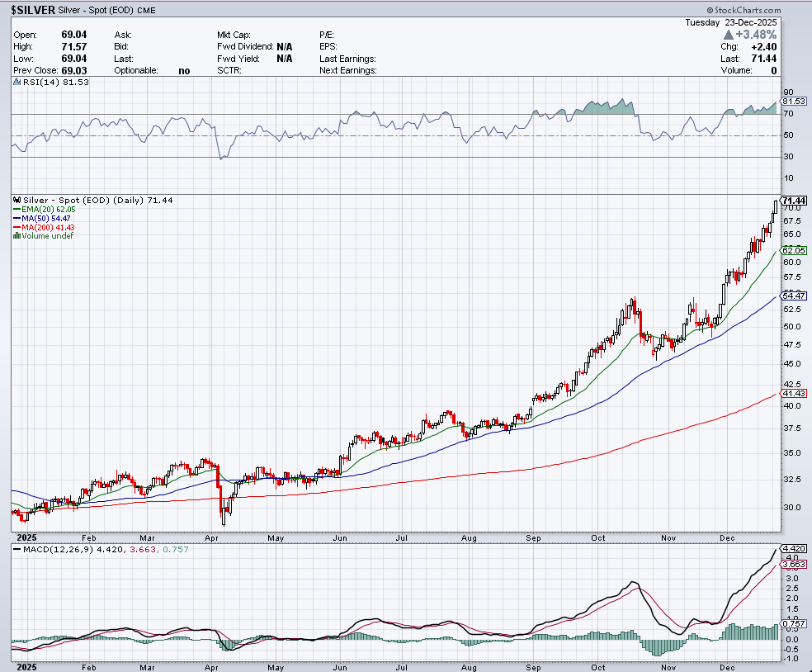The width and height of the screenshot is (812, 672).
Task: Click the Open value 69.04
Action: [x=74, y=35]
